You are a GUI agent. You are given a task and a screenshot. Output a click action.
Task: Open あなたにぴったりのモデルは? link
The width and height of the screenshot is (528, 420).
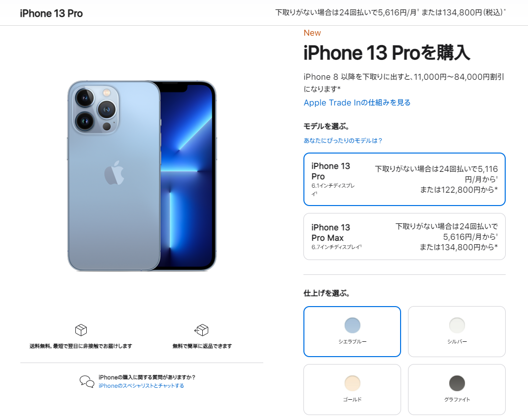click(343, 141)
